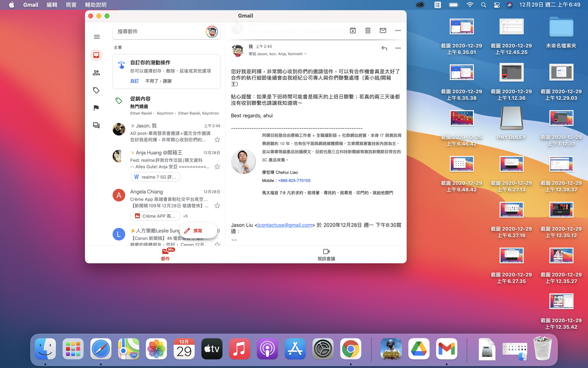This screenshot has width=588, height=368.
Task: Expand the trimmed quoted content dots
Action: (x=234, y=240)
